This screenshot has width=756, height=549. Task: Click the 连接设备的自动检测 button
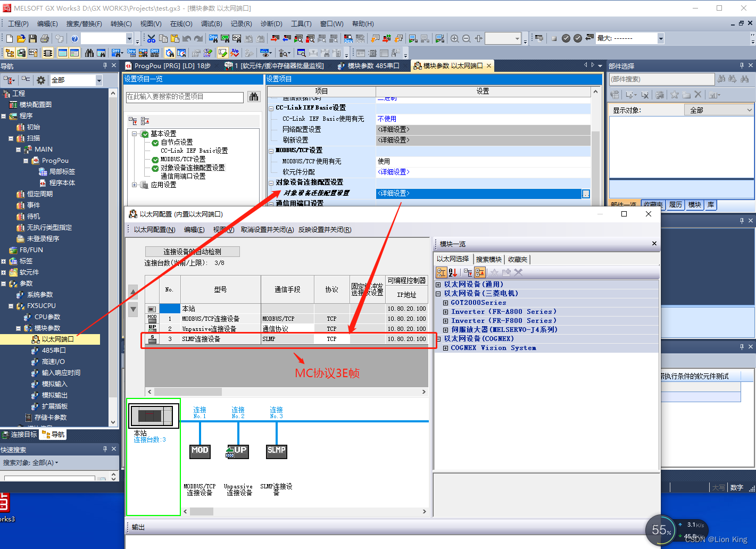click(192, 252)
